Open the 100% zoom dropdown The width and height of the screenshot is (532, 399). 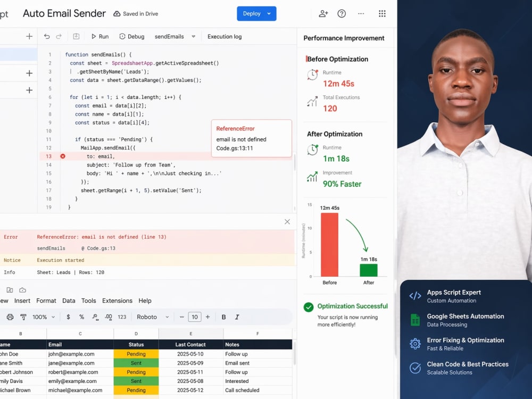pos(44,317)
